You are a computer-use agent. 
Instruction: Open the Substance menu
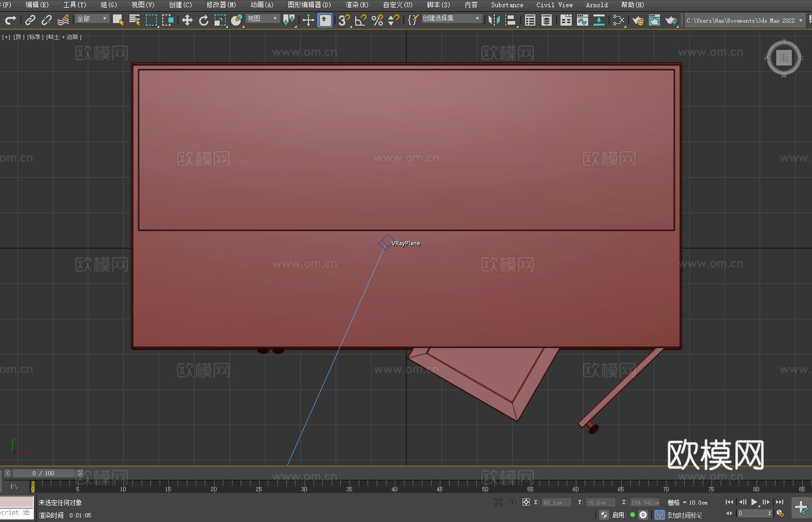pos(507,5)
